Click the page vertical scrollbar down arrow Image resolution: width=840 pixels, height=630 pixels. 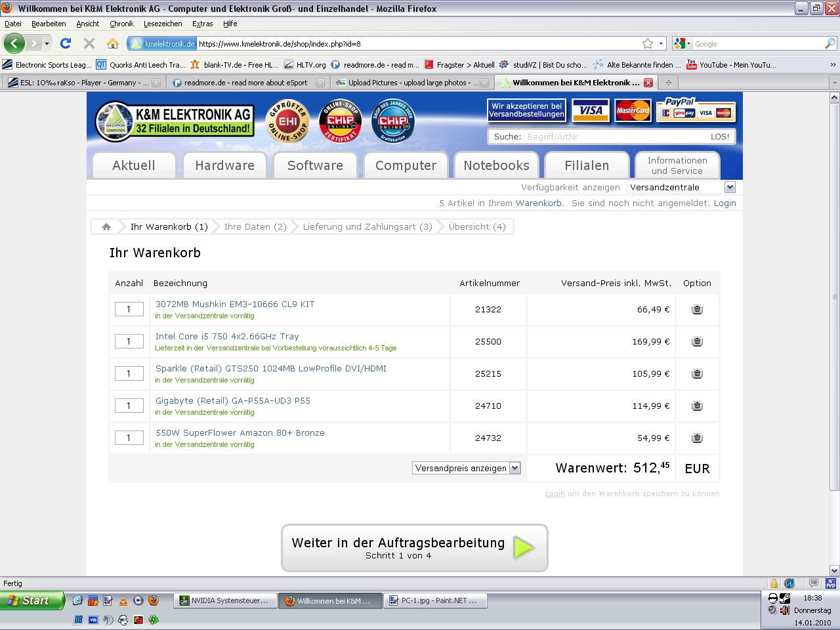coord(835,570)
